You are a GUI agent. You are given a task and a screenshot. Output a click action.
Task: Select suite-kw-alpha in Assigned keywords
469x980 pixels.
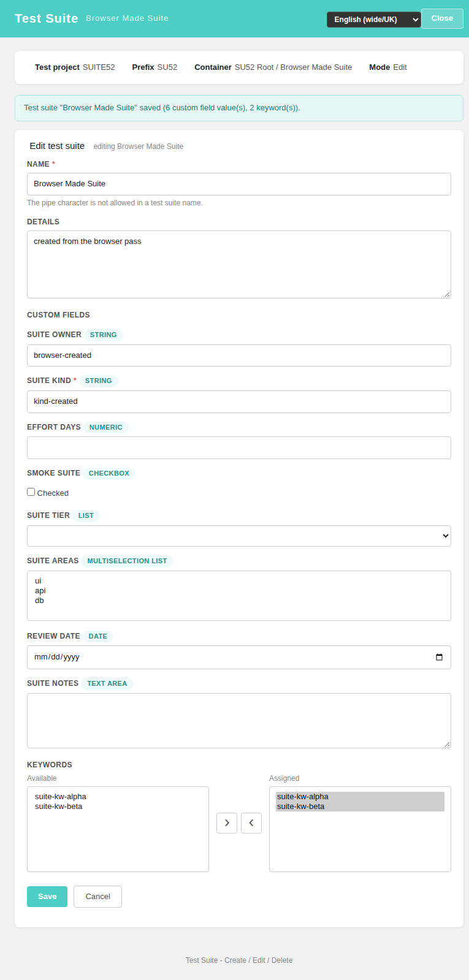click(360, 797)
